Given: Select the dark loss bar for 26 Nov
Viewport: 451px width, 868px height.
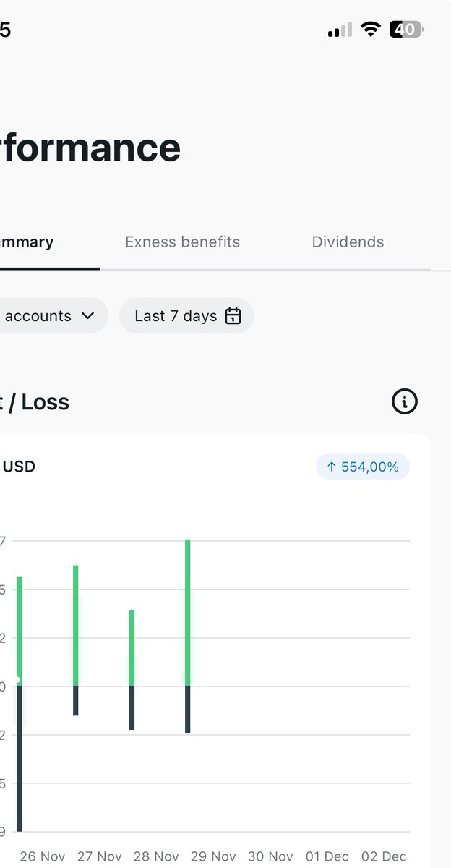Looking at the screenshot, I should [x=20, y=758].
